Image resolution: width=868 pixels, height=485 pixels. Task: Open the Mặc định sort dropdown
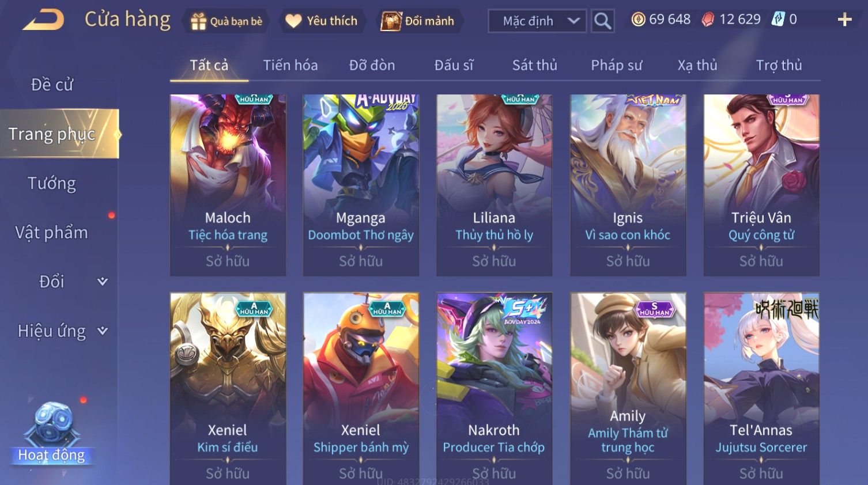[537, 21]
